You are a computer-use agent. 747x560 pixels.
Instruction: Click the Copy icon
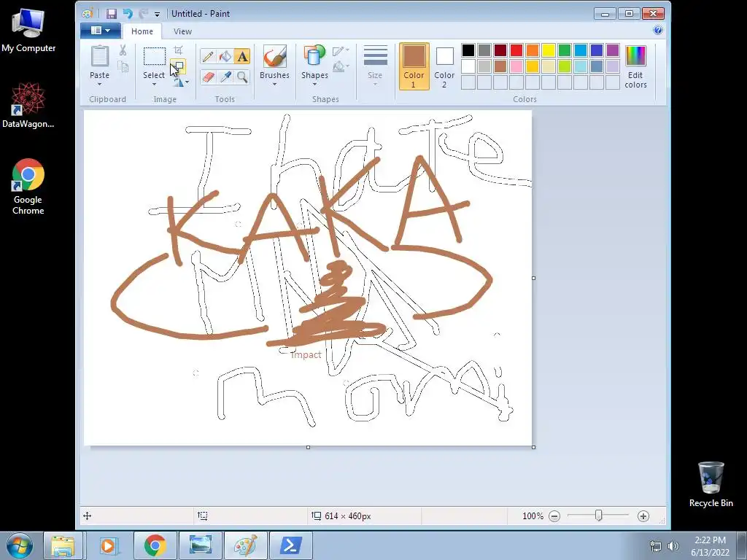coord(123,66)
